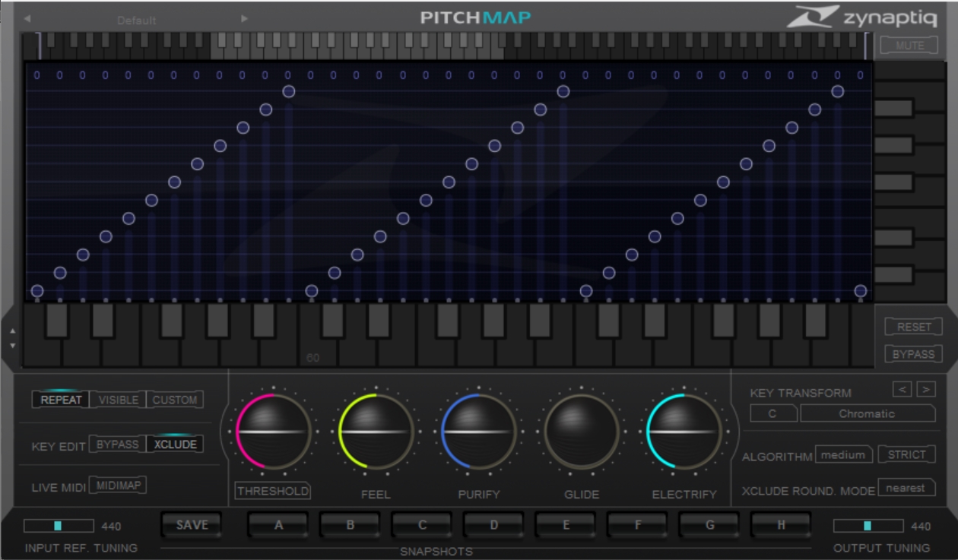Image resolution: width=958 pixels, height=560 pixels.
Task: Click the RESET button
Action: [x=913, y=327]
